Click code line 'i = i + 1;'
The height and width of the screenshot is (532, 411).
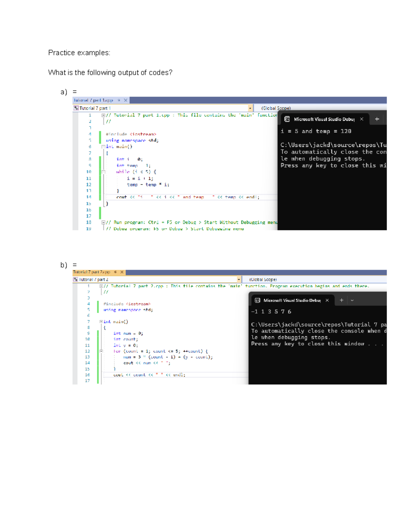tap(140, 178)
